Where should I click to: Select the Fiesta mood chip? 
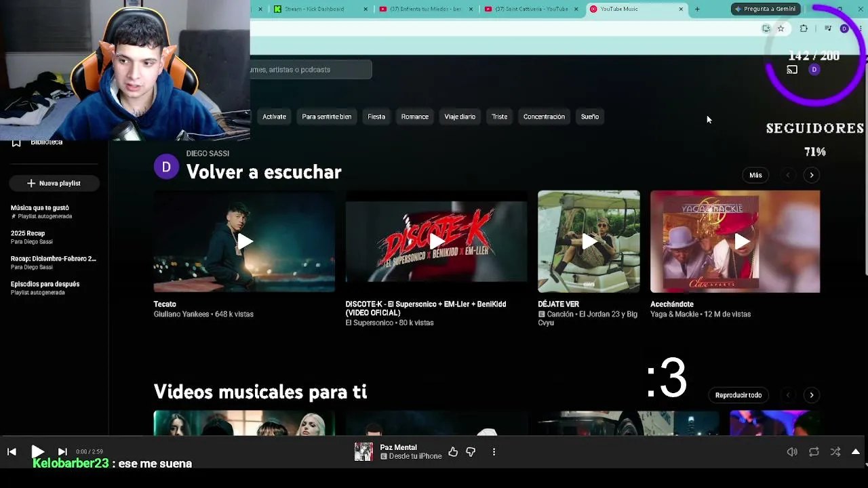point(376,117)
